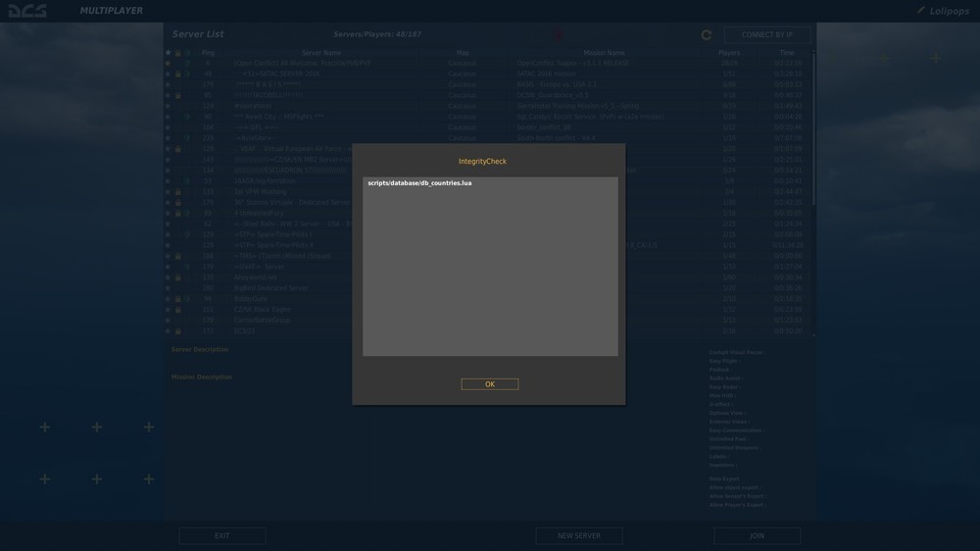Sort servers by the Mission Name column
The height and width of the screenshot is (551, 980).
tap(604, 53)
